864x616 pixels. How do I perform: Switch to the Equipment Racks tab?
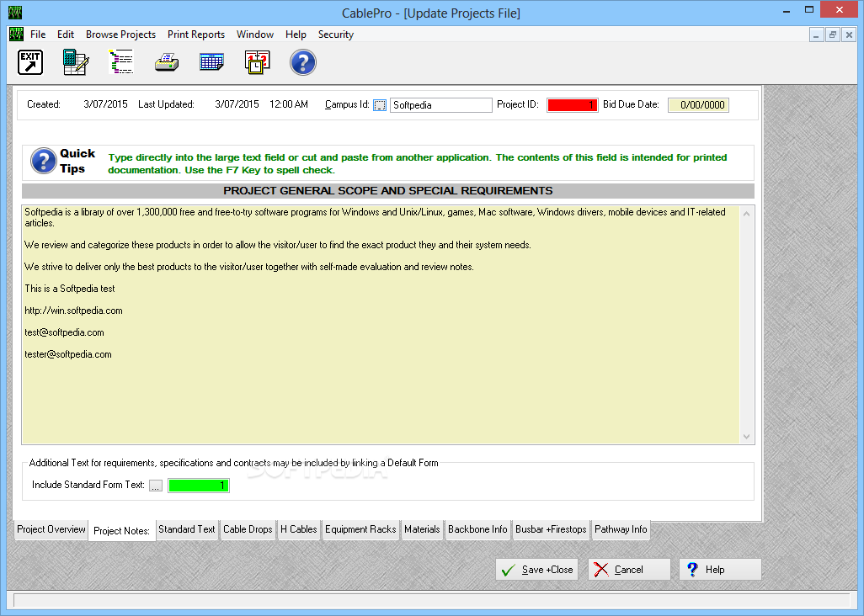coord(360,529)
